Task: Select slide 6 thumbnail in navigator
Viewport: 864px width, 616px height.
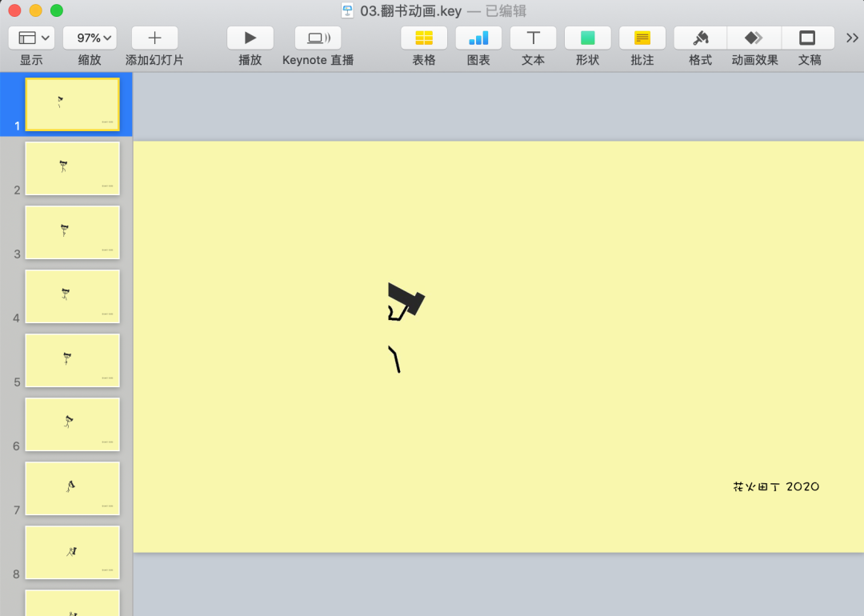Action: click(72, 424)
